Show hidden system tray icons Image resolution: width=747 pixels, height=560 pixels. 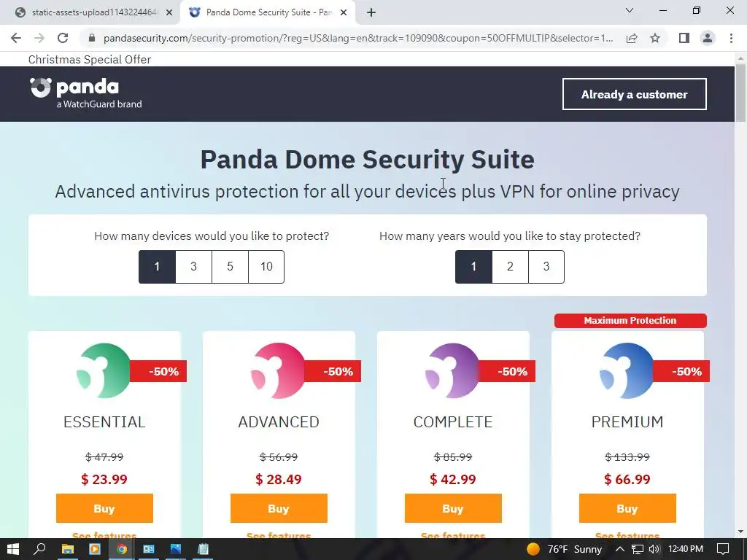point(620,549)
